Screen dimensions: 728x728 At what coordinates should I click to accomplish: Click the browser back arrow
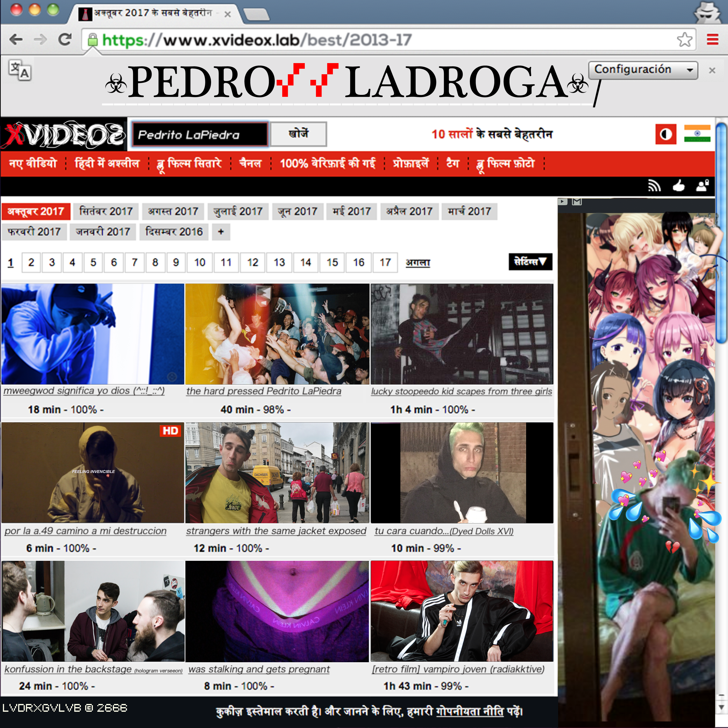coord(16,39)
